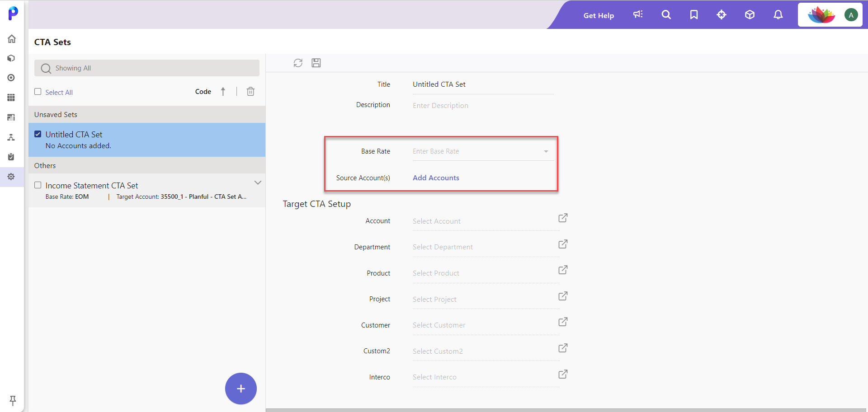The image size is (868, 412).
Task: Uncheck the Untitled CTA Set checkbox
Action: coord(38,134)
